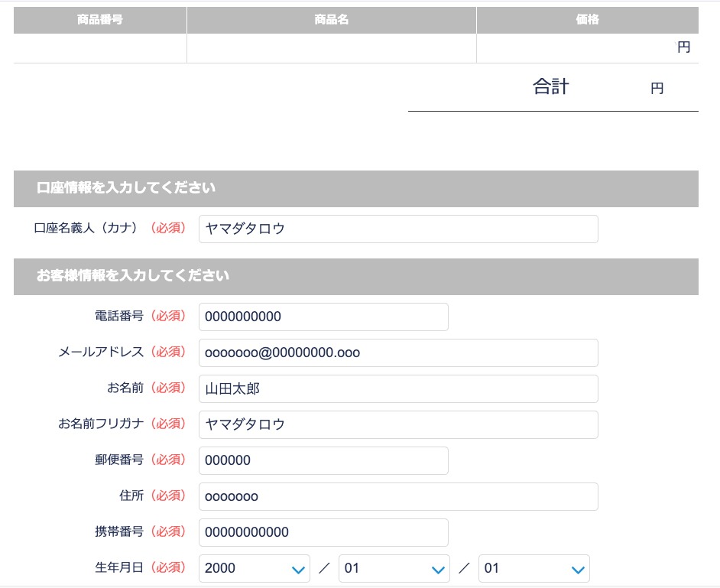Screen dimensions: 720x588
Task: Click the メールアドレス field label text
Action: 101,352
